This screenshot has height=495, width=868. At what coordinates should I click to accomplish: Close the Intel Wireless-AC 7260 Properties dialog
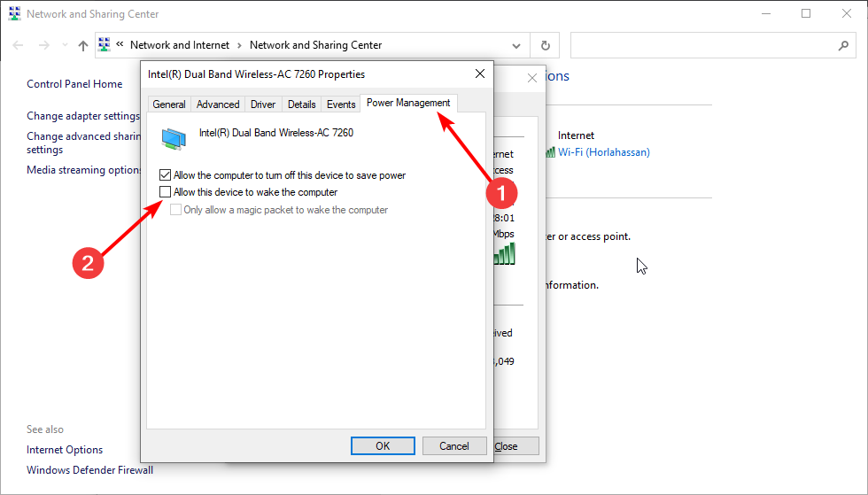point(480,73)
